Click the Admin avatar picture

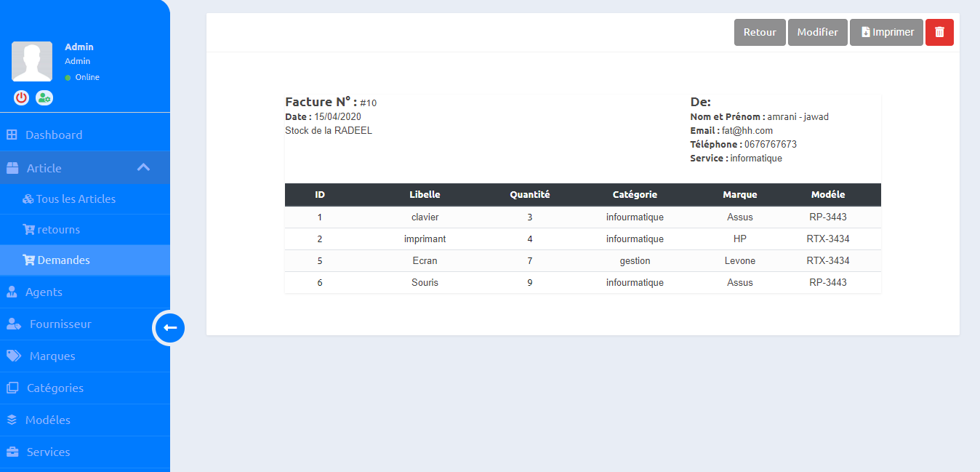pos(32,61)
